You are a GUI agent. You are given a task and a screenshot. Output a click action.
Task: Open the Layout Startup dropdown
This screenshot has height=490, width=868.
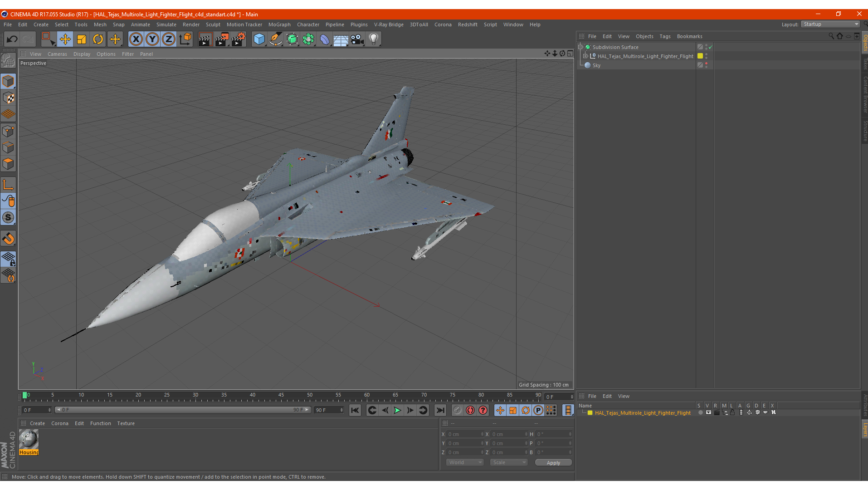tap(830, 24)
